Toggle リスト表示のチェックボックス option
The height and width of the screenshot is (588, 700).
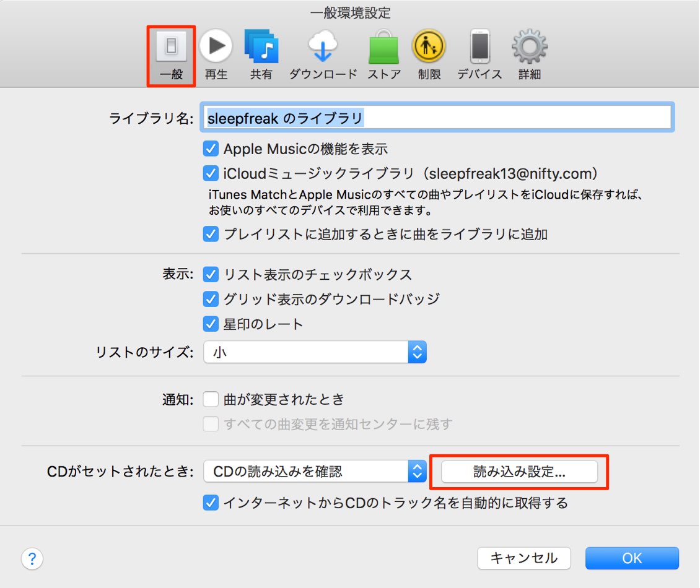point(211,274)
